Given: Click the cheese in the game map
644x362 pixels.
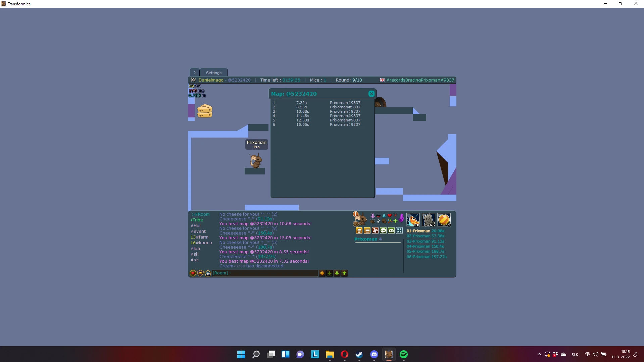Looking at the screenshot, I should 205,111.
